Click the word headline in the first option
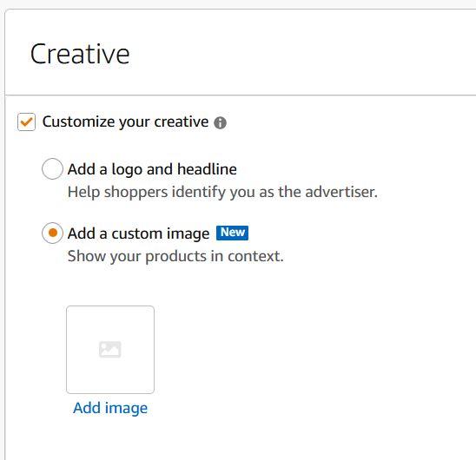Viewport: 476px width, 460px height. click(207, 169)
